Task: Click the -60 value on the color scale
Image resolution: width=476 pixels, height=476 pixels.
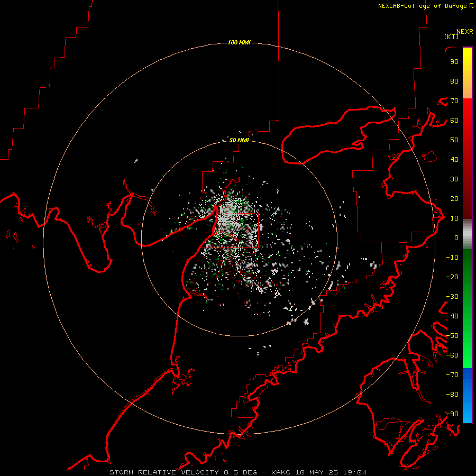Action: (452, 355)
